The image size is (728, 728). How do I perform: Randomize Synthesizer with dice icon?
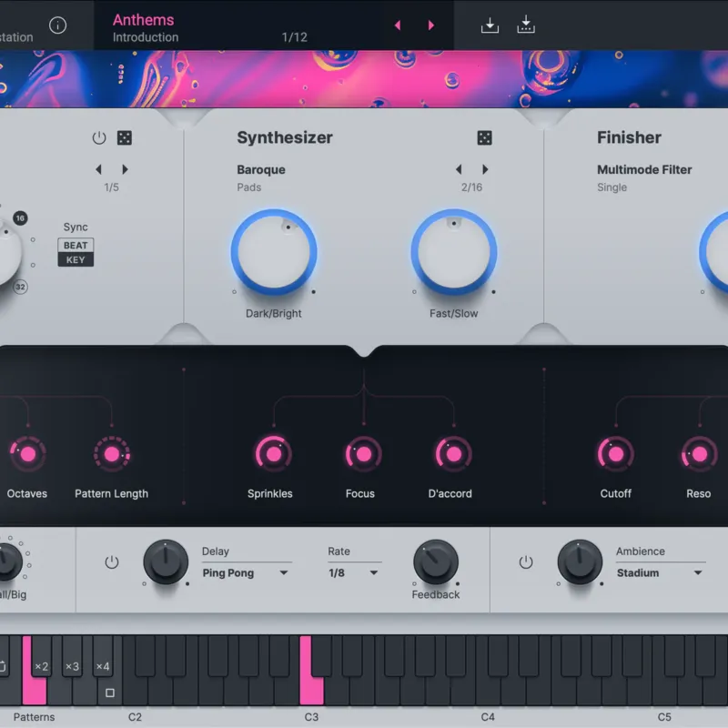484,138
